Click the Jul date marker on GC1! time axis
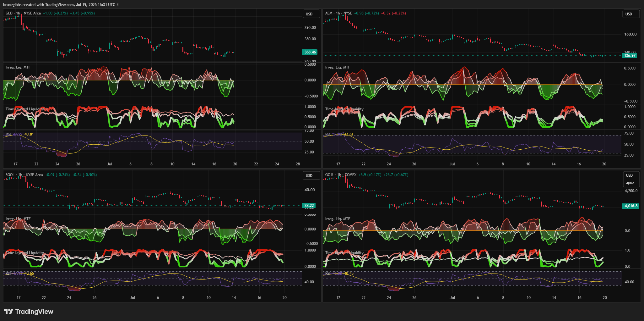The width and height of the screenshot is (644, 321). [452, 297]
